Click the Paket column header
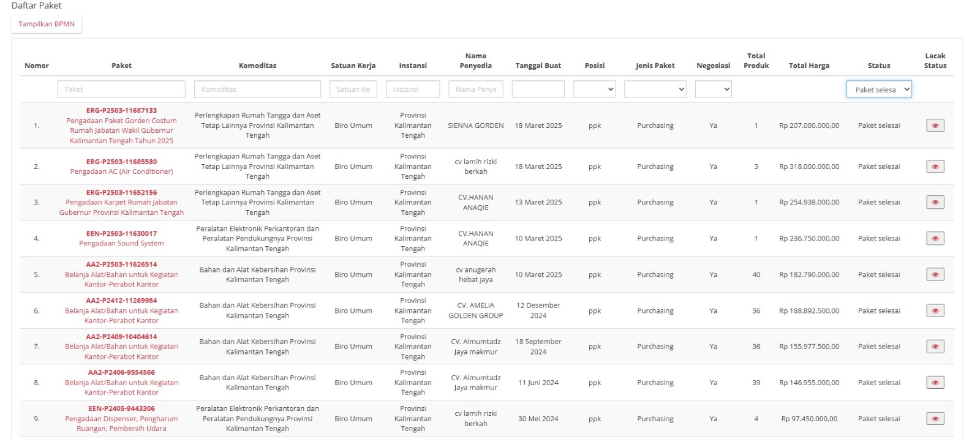 click(x=121, y=66)
